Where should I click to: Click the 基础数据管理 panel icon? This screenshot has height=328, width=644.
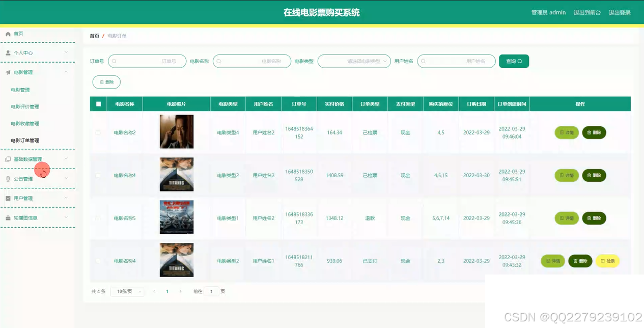(x=8, y=158)
